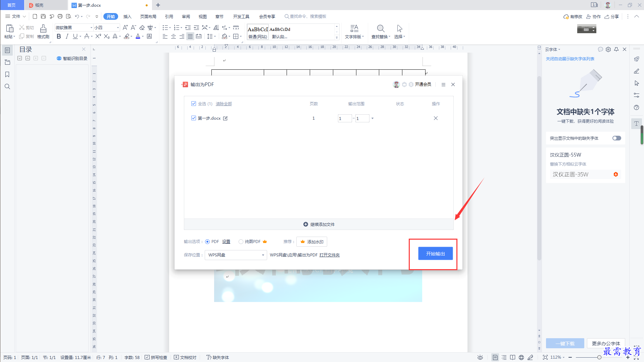Apply superscript formatting
644x362 pixels.
click(98, 37)
